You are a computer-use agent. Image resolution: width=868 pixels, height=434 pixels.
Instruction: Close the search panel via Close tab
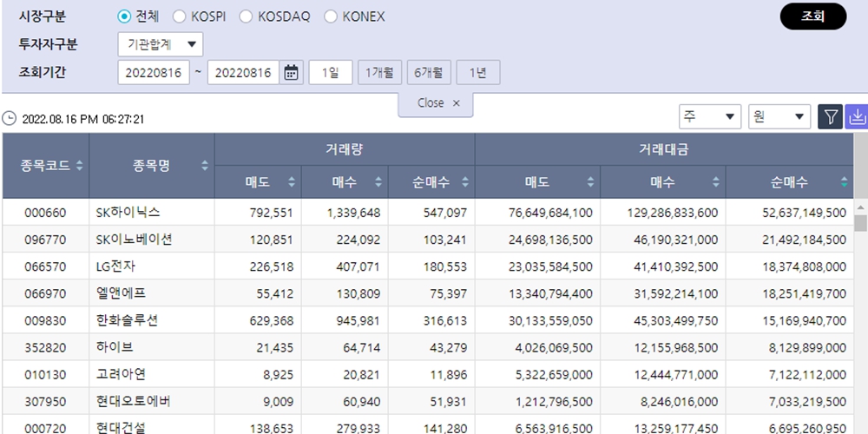tap(438, 103)
